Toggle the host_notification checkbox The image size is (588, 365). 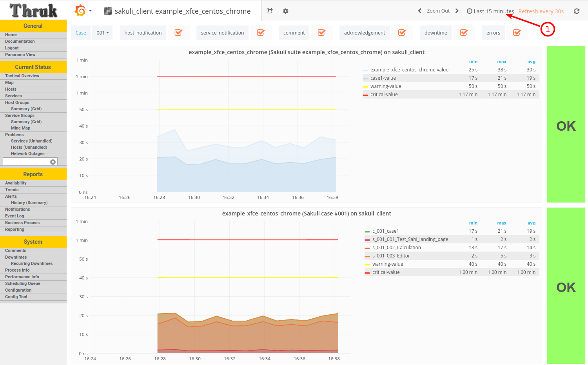(178, 33)
